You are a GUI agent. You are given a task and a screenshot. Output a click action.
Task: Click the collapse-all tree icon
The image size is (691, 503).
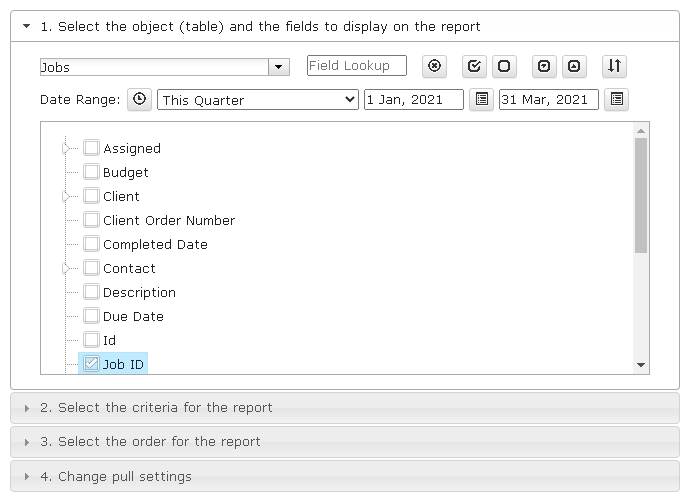point(574,66)
